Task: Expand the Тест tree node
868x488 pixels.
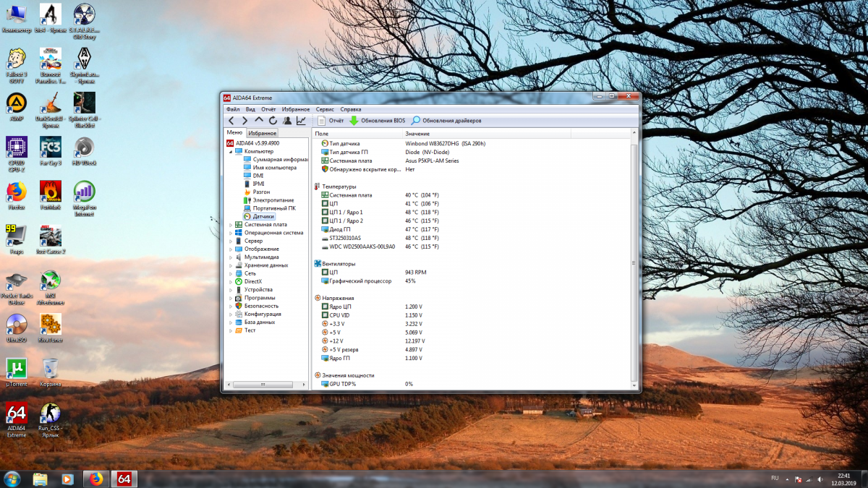Action: [231, 330]
